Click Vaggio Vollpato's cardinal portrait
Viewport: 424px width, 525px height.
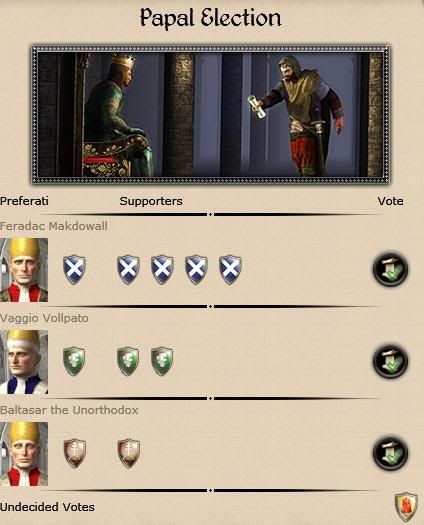point(24,362)
